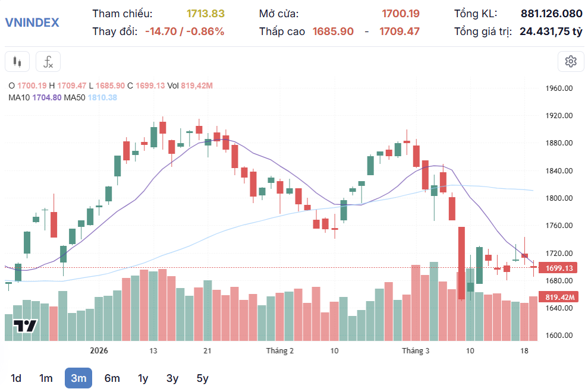
Task: Click the red 1699.13 price label
Action: click(559, 268)
